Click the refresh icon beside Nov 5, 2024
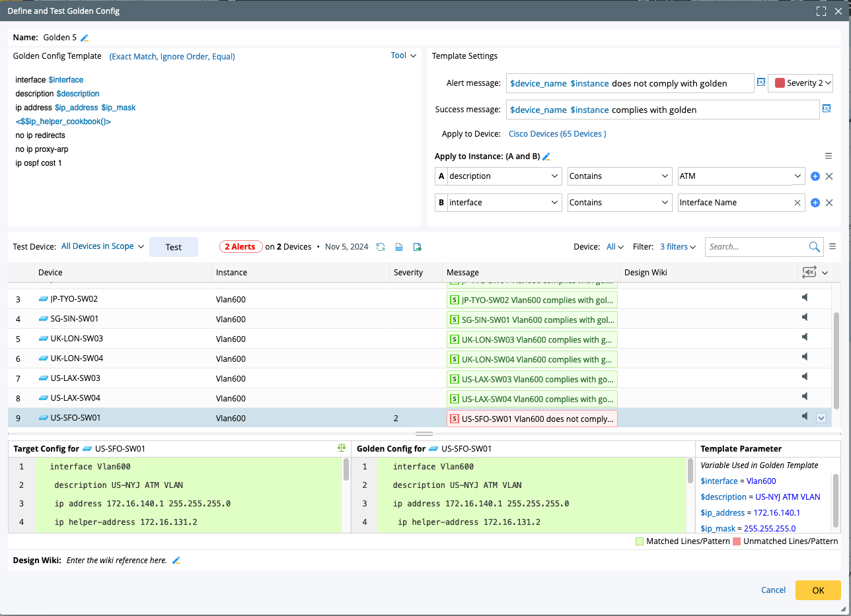851x616 pixels. point(381,247)
